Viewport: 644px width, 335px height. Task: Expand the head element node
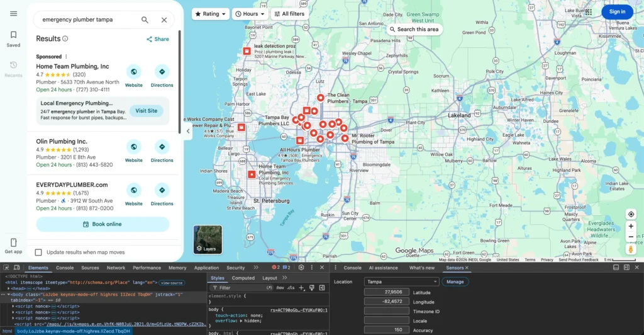click(x=9, y=288)
